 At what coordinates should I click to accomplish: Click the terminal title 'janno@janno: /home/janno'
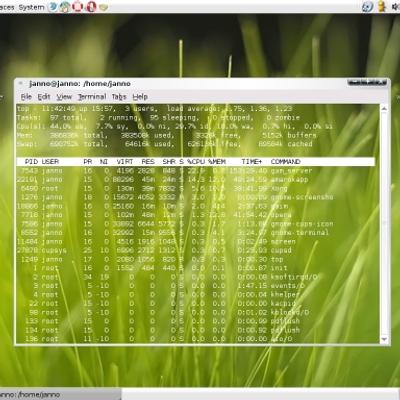[x=80, y=84]
